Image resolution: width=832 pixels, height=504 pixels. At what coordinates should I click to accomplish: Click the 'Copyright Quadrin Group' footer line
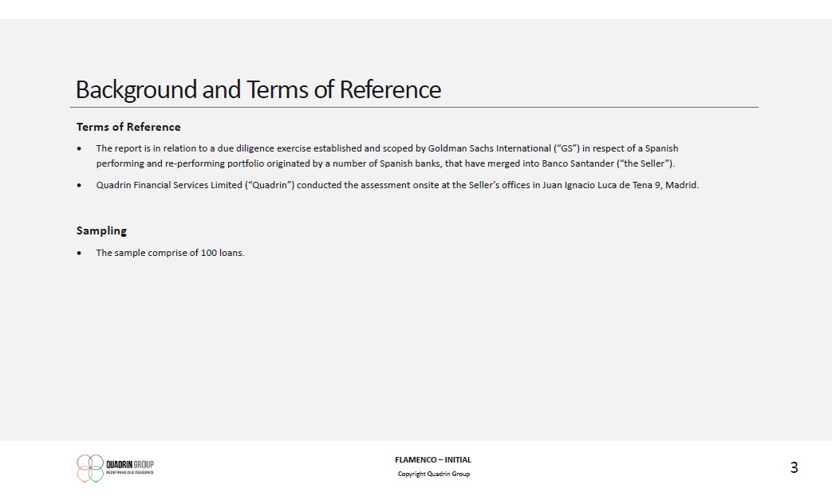point(433,474)
